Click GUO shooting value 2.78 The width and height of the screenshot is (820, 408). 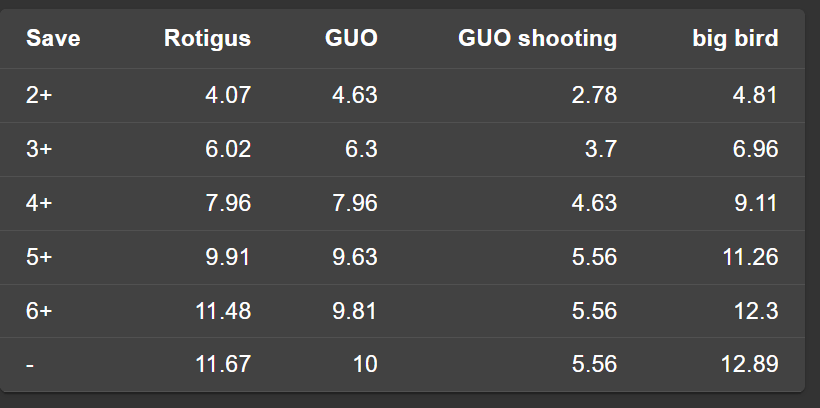tap(595, 95)
